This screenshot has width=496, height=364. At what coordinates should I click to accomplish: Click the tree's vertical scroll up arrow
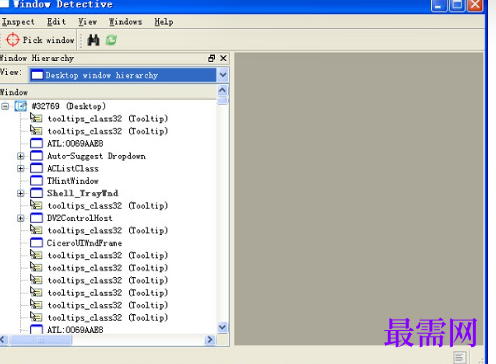tap(222, 90)
